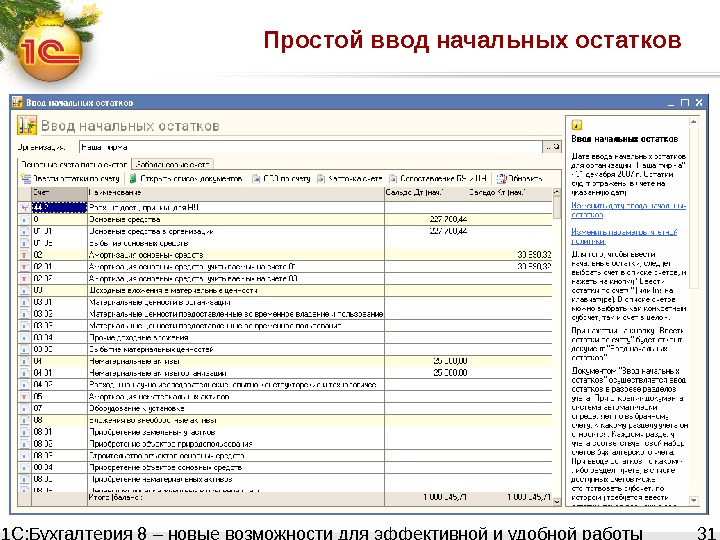Viewport: 720px width, 540px height.
Task: Click the window title bar icon
Action: point(17,102)
